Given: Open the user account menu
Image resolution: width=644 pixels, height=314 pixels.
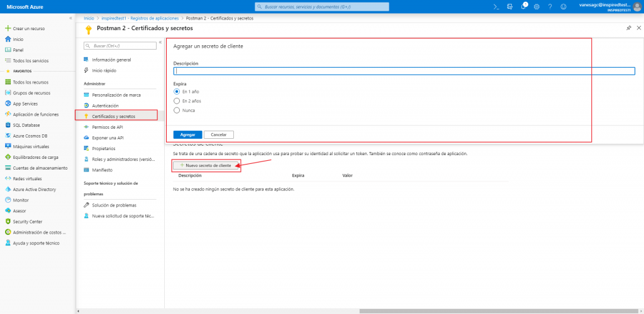Looking at the screenshot, I should point(604,6).
